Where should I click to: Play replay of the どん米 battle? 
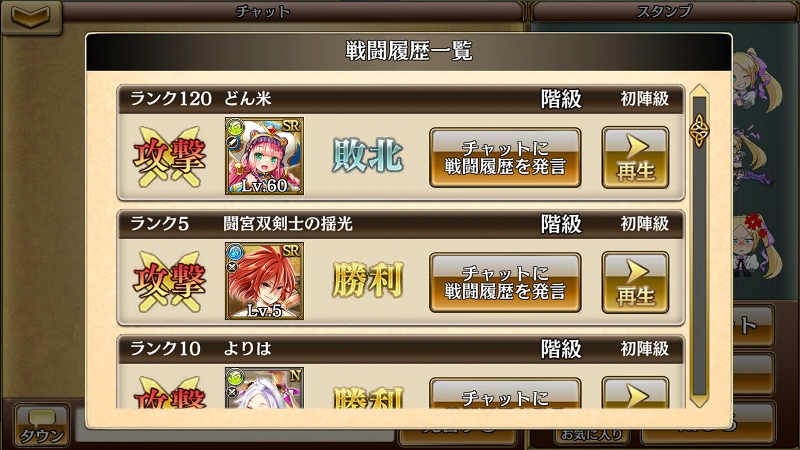coord(635,158)
